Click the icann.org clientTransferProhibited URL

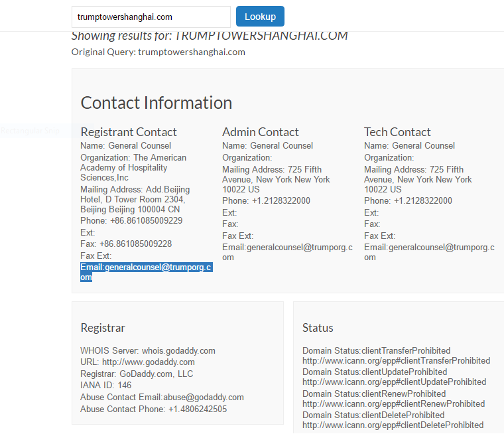397,360
